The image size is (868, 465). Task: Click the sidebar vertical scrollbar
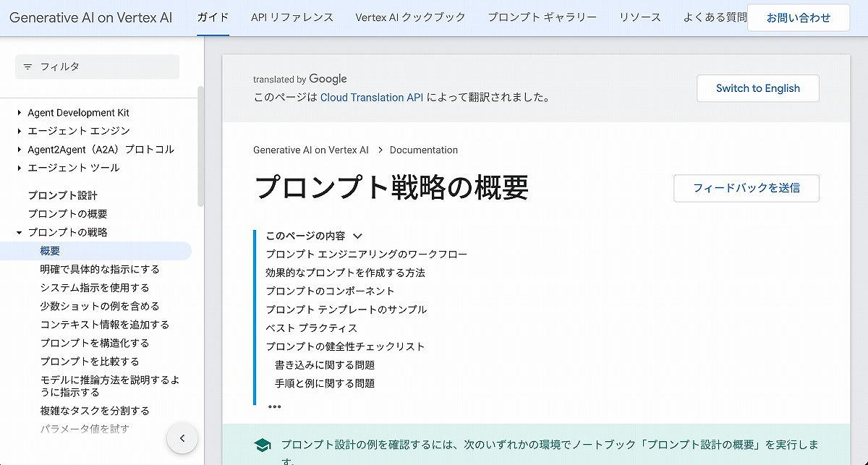(x=200, y=145)
